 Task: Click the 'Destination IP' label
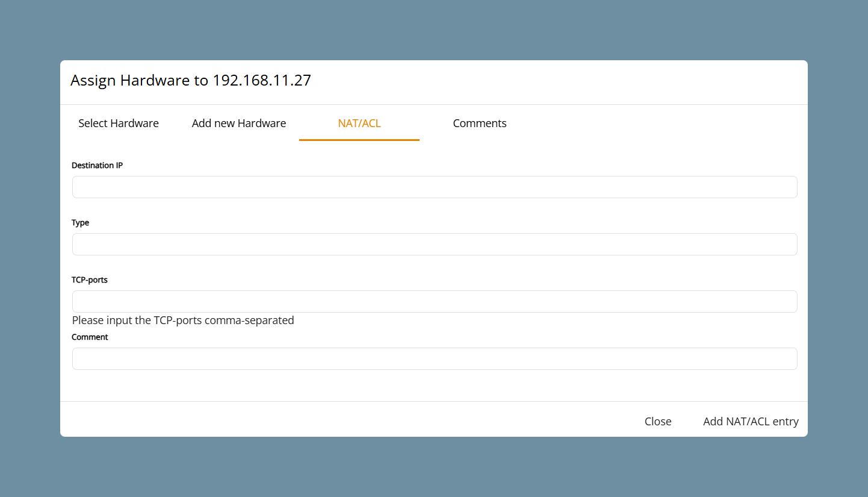[x=98, y=165]
